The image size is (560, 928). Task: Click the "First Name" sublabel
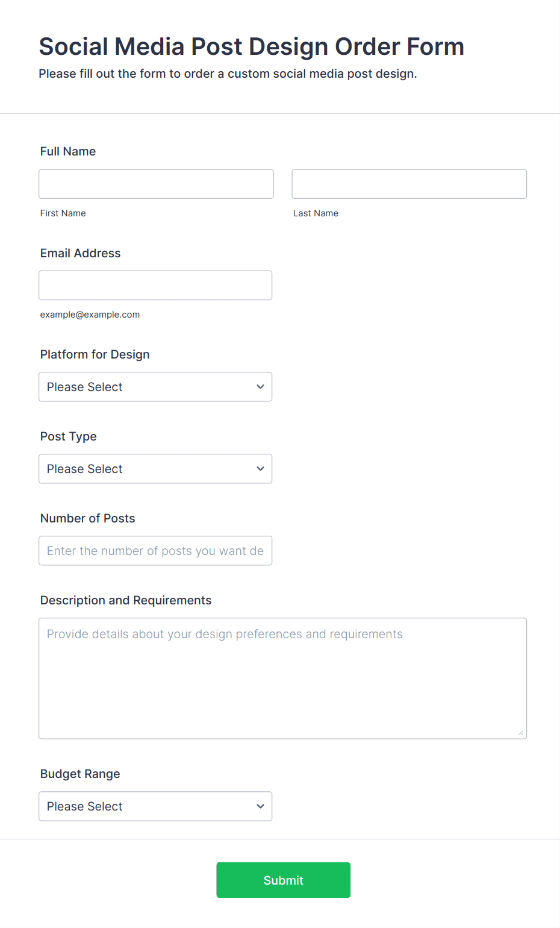(x=63, y=213)
